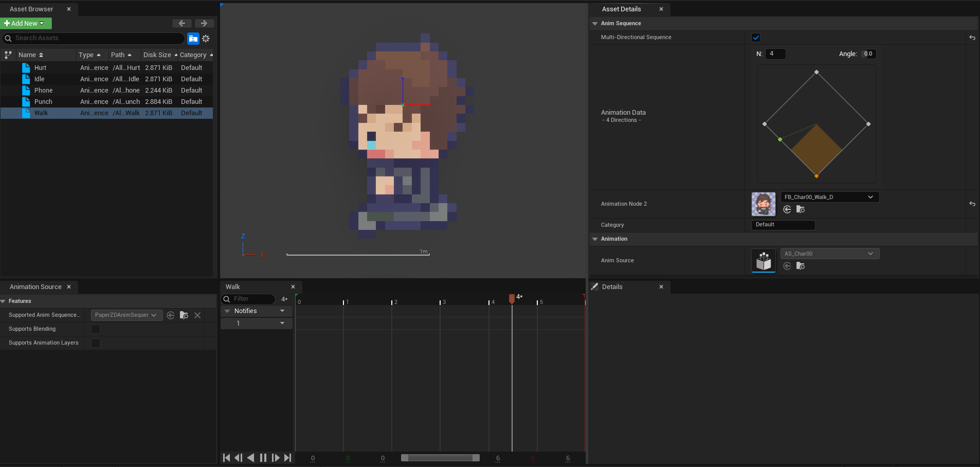The image size is (980, 467).
Task: Collapse the Anim Sequence section
Action: pyautogui.click(x=595, y=24)
